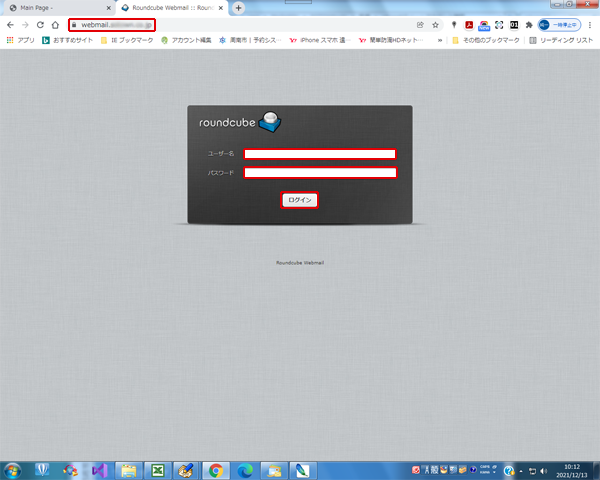Open the black 01 extension icon
Viewport: 600px width, 480px height.
point(514,25)
